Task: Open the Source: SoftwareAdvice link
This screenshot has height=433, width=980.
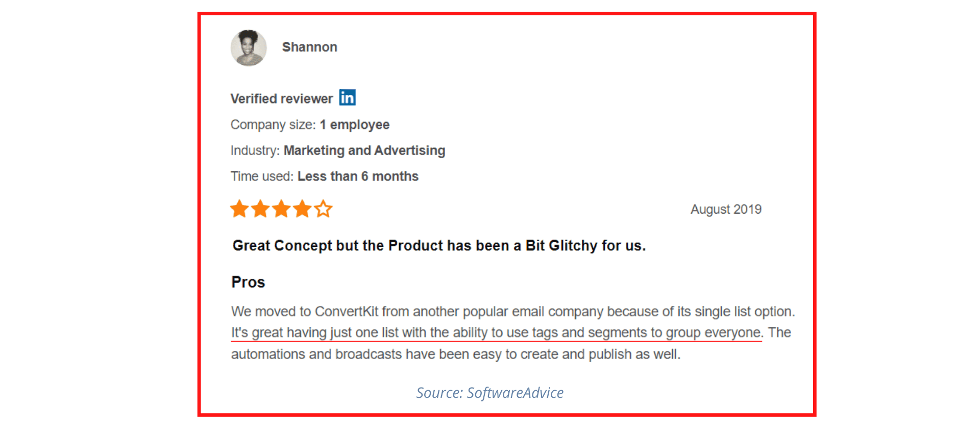Action: coord(490,393)
